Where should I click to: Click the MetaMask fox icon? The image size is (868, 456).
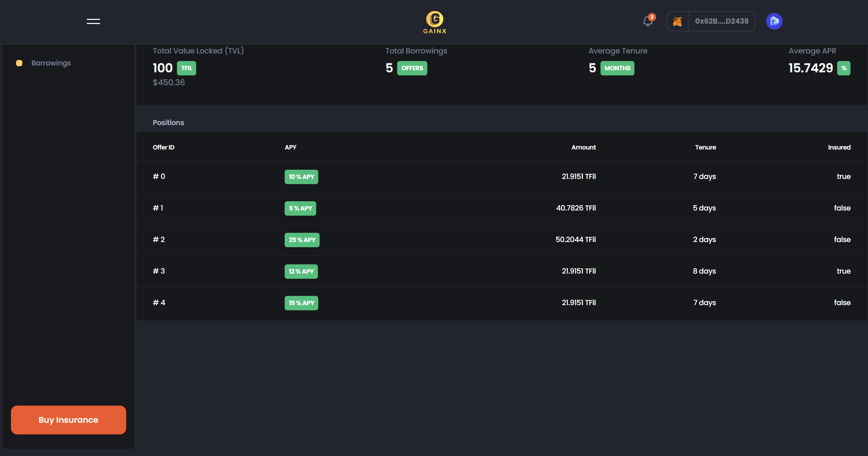pos(677,21)
